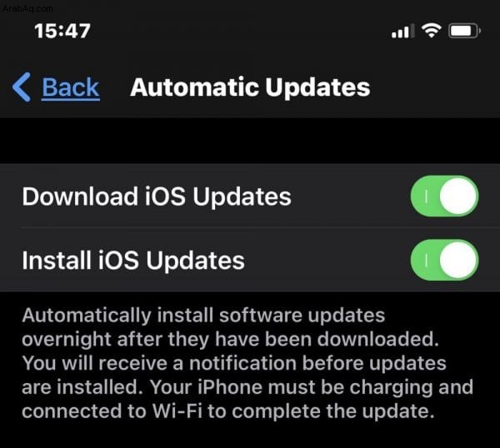Disable the Download iOS Updates switch
The height and width of the screenshot is (448, 500).
(444, 196)
